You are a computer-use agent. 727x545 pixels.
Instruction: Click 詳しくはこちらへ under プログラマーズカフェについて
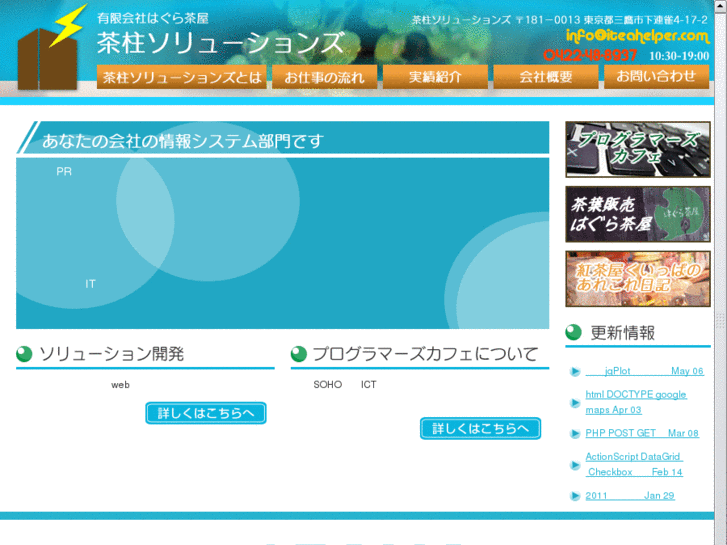(x=480, y=429)
